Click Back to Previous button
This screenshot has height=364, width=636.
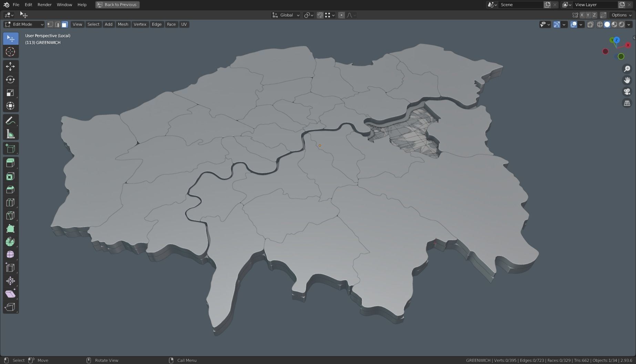coord(117,5)
